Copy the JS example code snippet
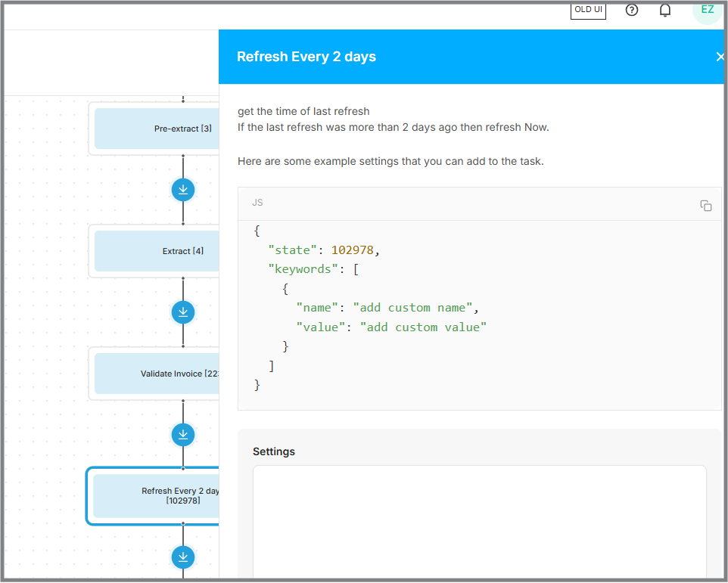728x583 pixels. point(706,206)
